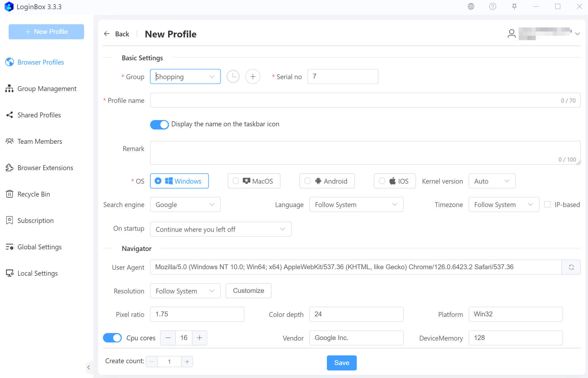Open the help question mark icon

(x=492, y=6)
